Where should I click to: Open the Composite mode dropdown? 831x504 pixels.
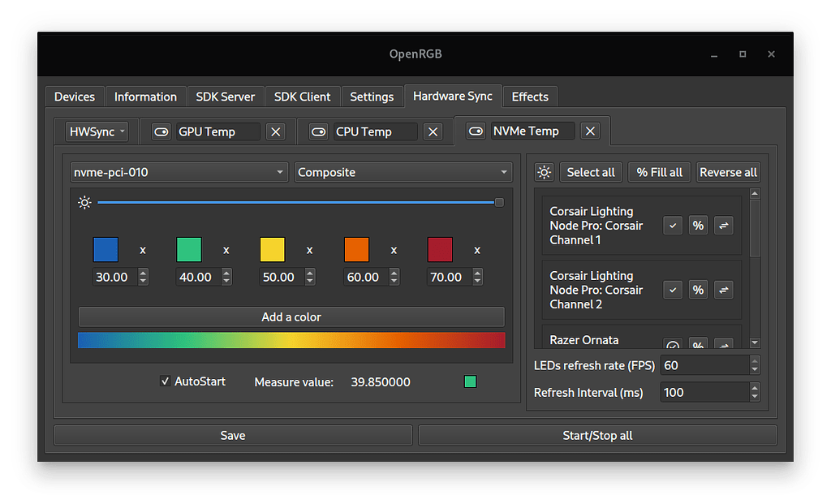click(403, 172)
